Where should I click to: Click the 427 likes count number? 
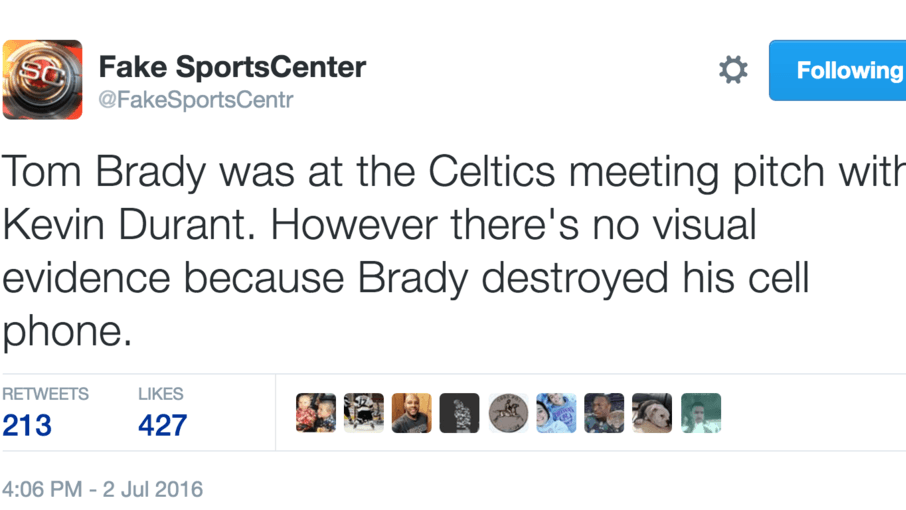tap(162, 425)
